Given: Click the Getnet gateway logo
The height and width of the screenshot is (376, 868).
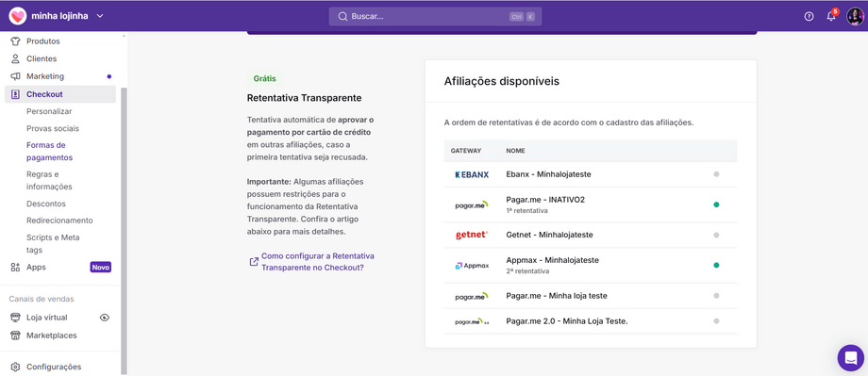Looking at the screenshot, I should pyautogui.click(x=472, y=235).
